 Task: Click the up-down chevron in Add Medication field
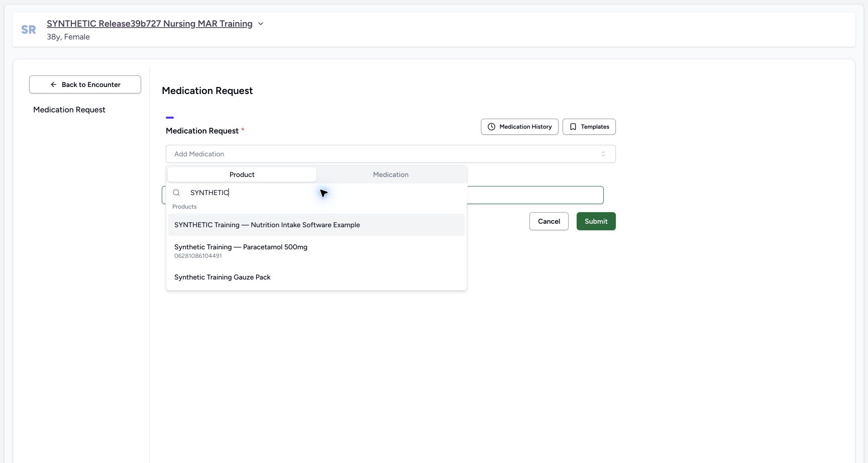pos(603,154)
